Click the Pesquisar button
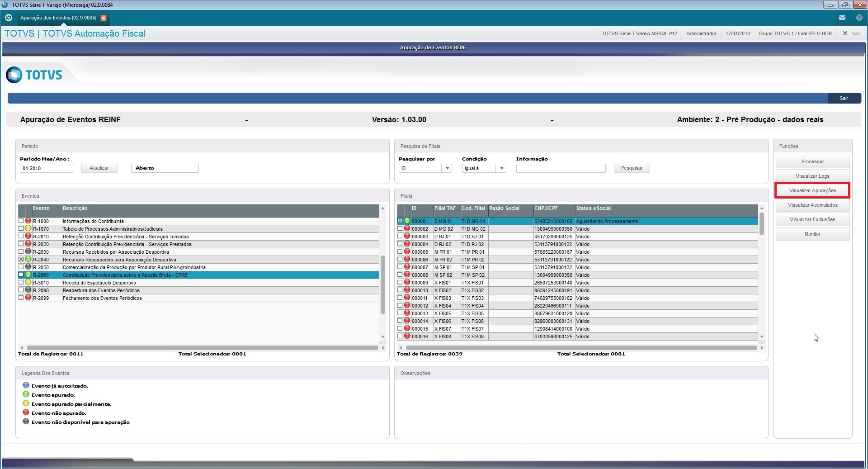868x469 pixels. (632, 168)
